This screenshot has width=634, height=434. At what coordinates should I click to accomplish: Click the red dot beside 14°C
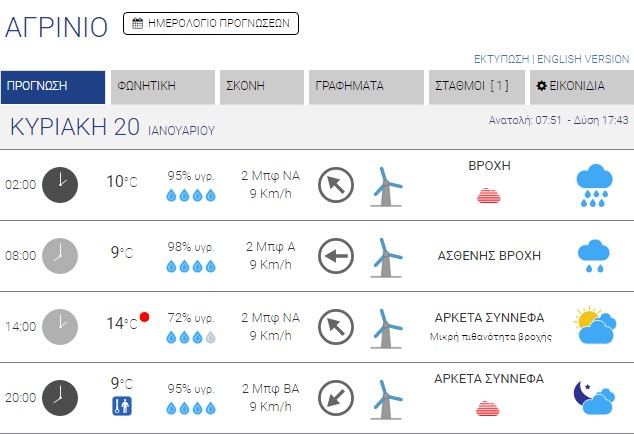tap(144, 318)
